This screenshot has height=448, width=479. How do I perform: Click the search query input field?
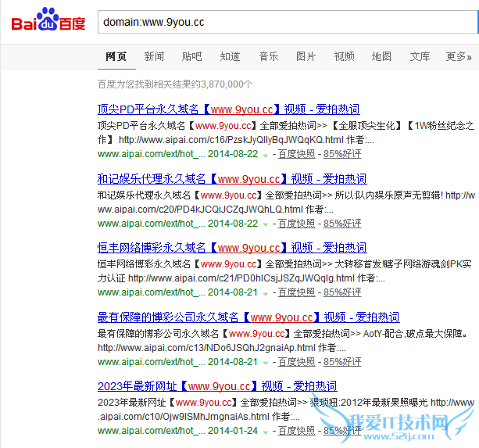[288, 22]
